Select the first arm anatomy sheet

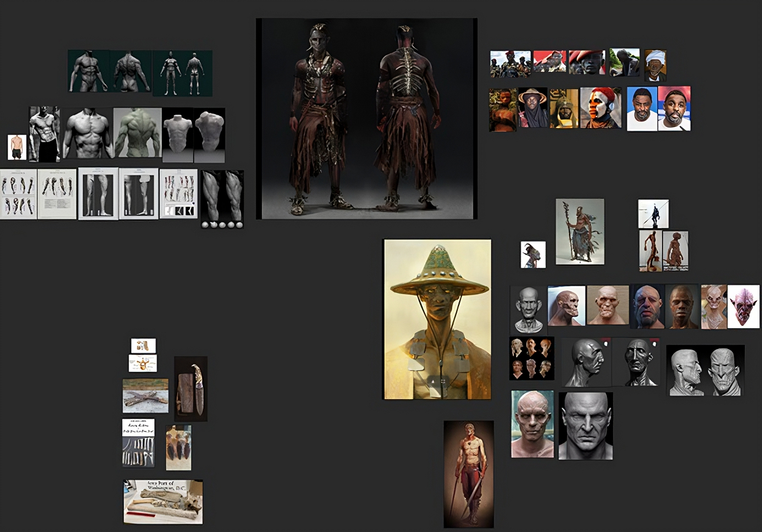pyautogui.click(x=18, y=193)
